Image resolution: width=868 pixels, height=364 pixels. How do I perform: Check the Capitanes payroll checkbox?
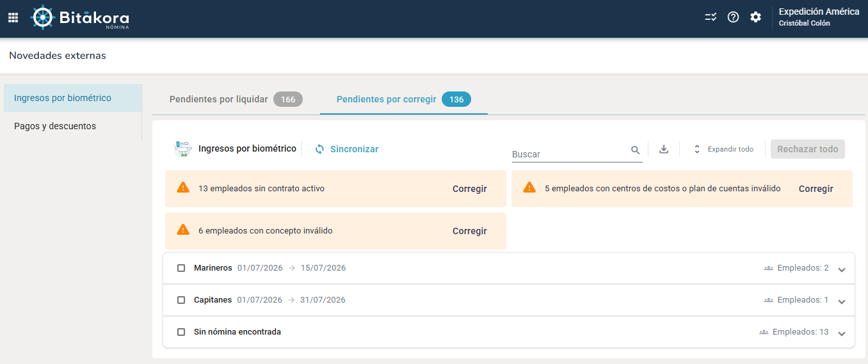click(181, 300)
